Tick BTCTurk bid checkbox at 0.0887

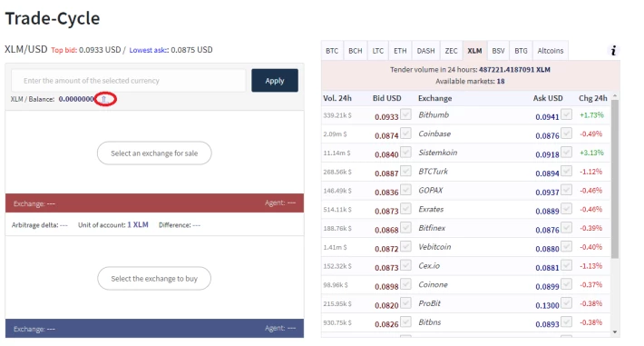[405, 171]
